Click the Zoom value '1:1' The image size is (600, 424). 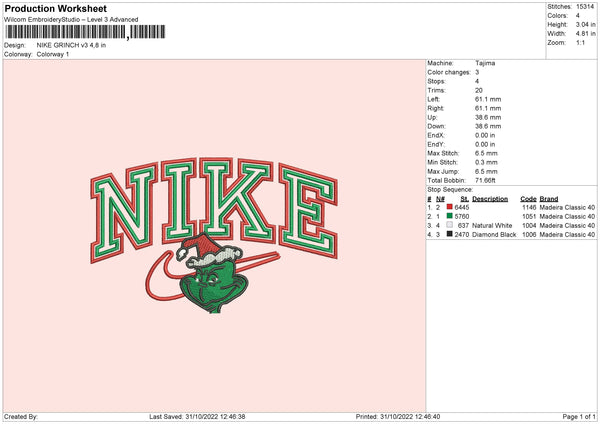point(580,42)
